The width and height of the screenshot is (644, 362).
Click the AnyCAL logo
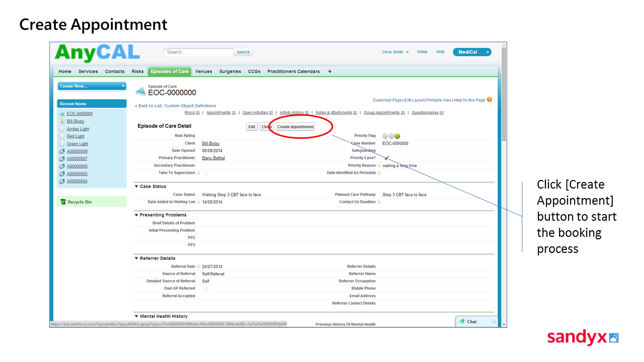tap(97, 52)
